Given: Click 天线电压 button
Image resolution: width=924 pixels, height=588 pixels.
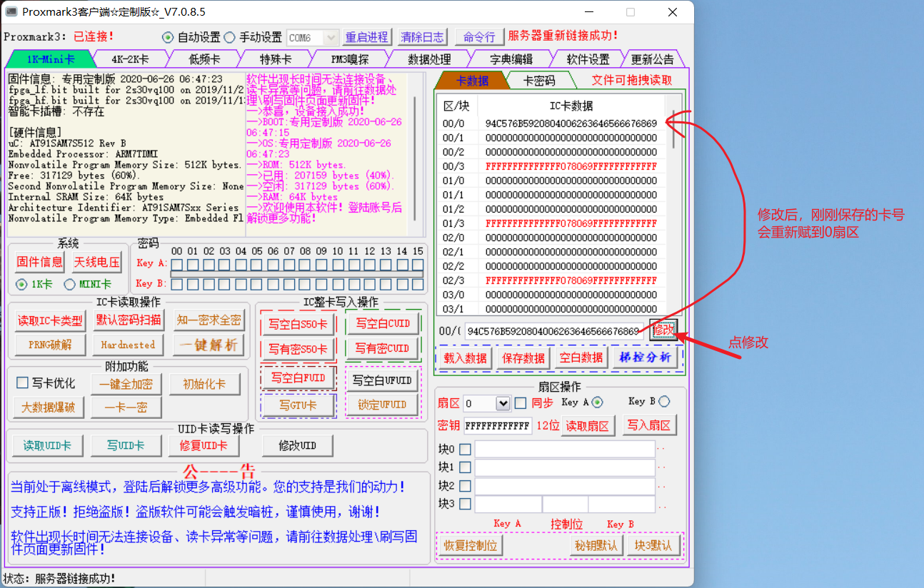Looking at the screenshot, I should [97, 262].
